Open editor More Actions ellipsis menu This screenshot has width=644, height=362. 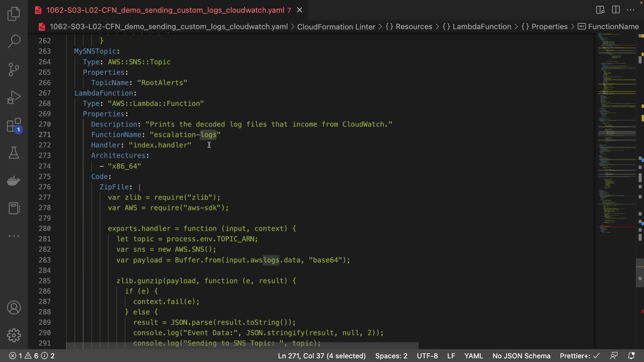(x=631, y=10)
